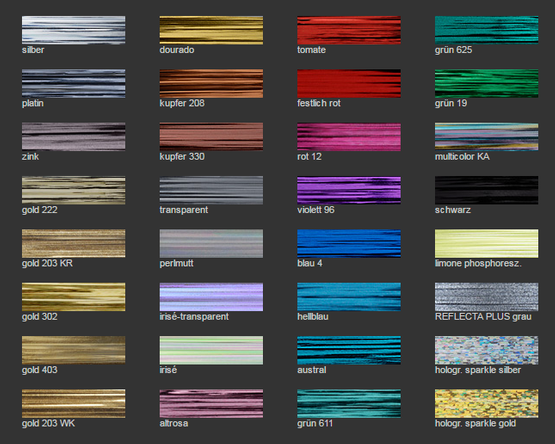Choose the austral swatch
Screen dimensions: 555x444
point(349,350)
